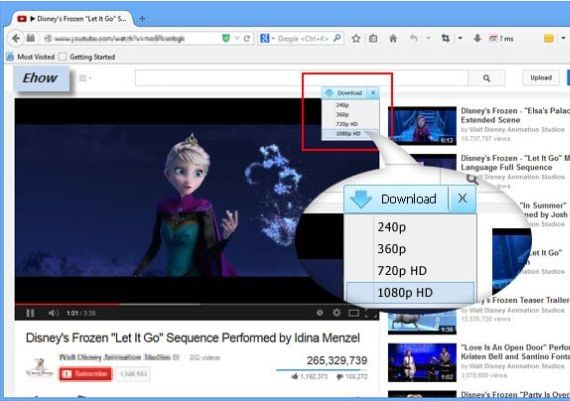570x401 pixels.
Task: Show bookmarks list icon next to star
Action: pos(373,38)
